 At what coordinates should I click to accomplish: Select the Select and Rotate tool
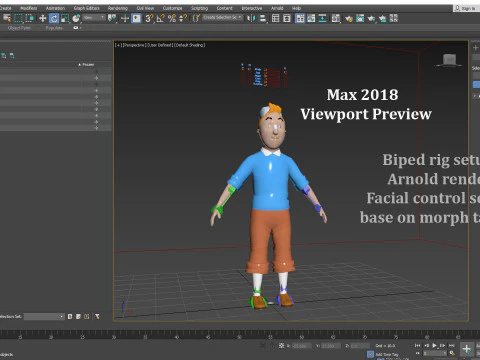(x=54, y=18)
